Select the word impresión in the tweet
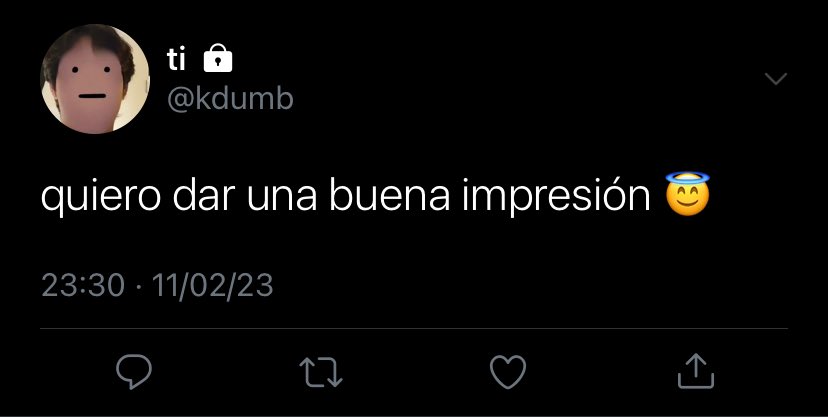Image resolution: width=828 pixels, height=417 pixels. pyautogui.click(x=556, y=196)
